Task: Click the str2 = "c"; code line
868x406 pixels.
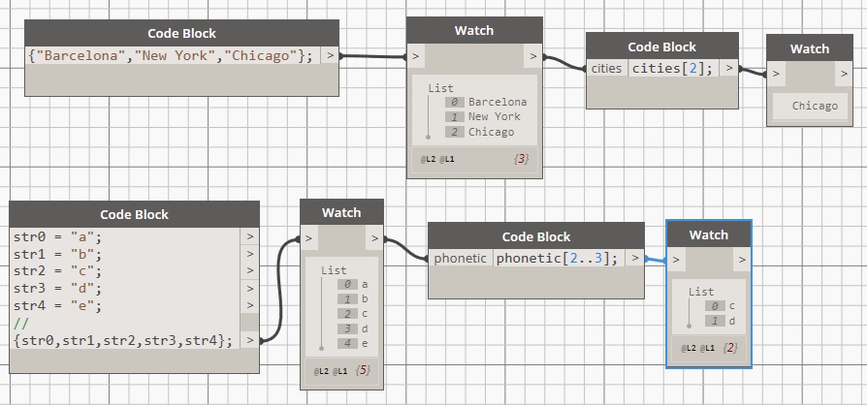Action: click(x=57, y=271)
